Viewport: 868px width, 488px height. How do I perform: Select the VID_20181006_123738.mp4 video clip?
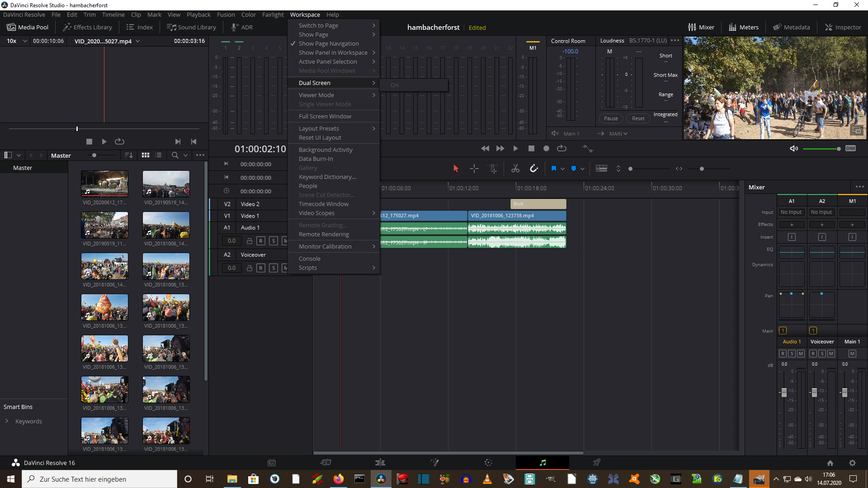coord(517,216)
